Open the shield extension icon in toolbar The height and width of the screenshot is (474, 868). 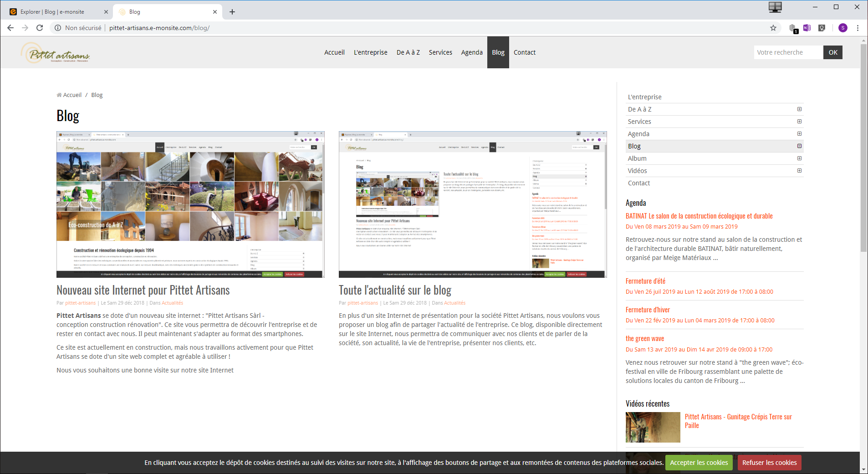tap(822, 28)
